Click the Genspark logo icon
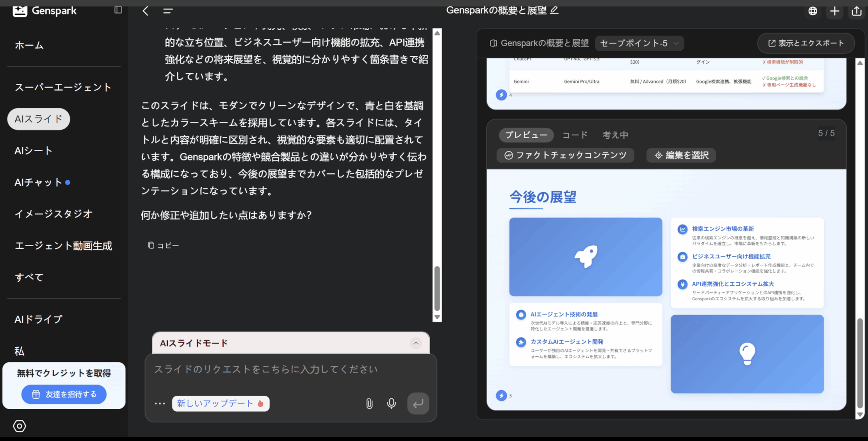 point(20,11)
